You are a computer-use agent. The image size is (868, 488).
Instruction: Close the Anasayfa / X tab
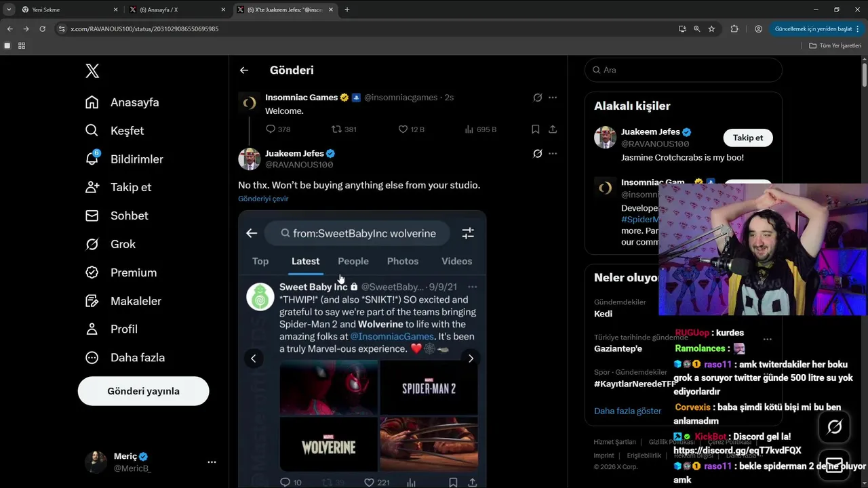pyautogui.click(x=224, y=9)
